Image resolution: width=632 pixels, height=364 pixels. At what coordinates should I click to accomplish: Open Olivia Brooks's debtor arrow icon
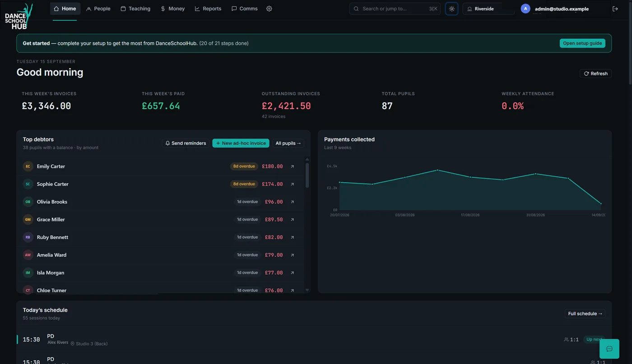tap(292, 202)
